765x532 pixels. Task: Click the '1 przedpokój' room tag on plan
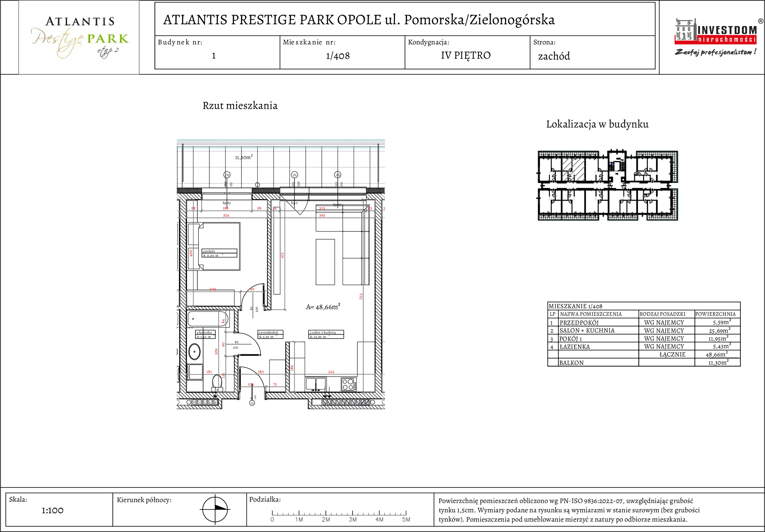(270, 334)
